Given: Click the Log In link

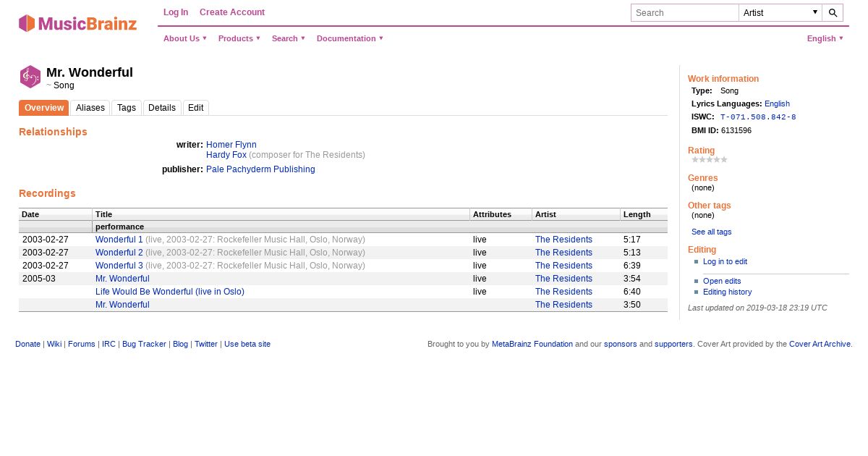Looking at the screenshot, I should (x=176, y=12).
